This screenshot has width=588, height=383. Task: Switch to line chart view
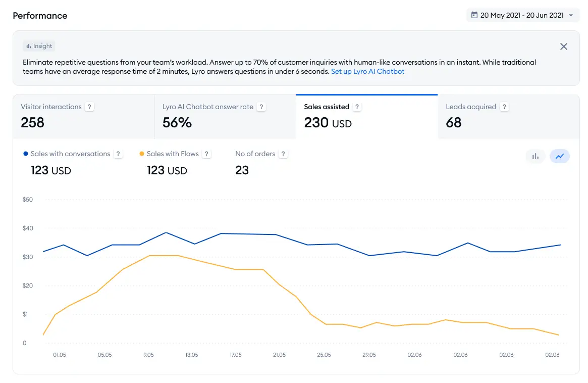tap(560, 156)
